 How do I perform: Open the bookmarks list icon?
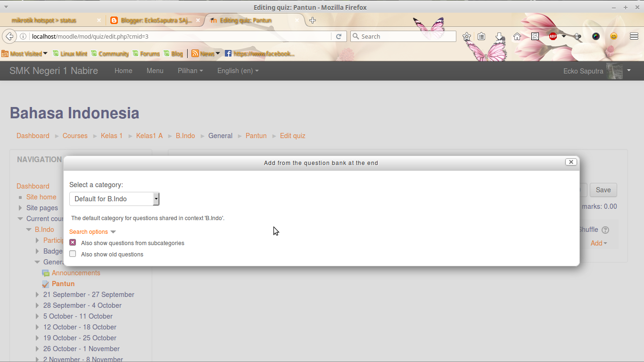click(481, 36)
